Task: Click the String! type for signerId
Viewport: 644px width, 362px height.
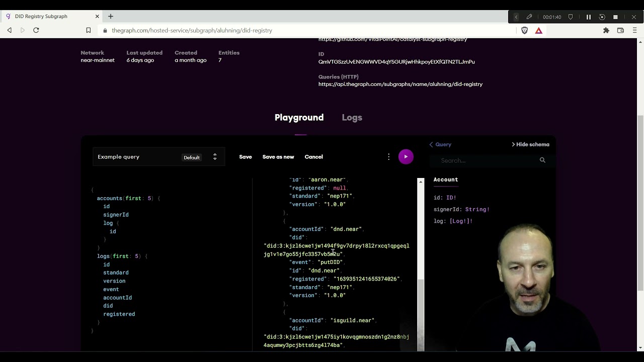Action: 477,209
